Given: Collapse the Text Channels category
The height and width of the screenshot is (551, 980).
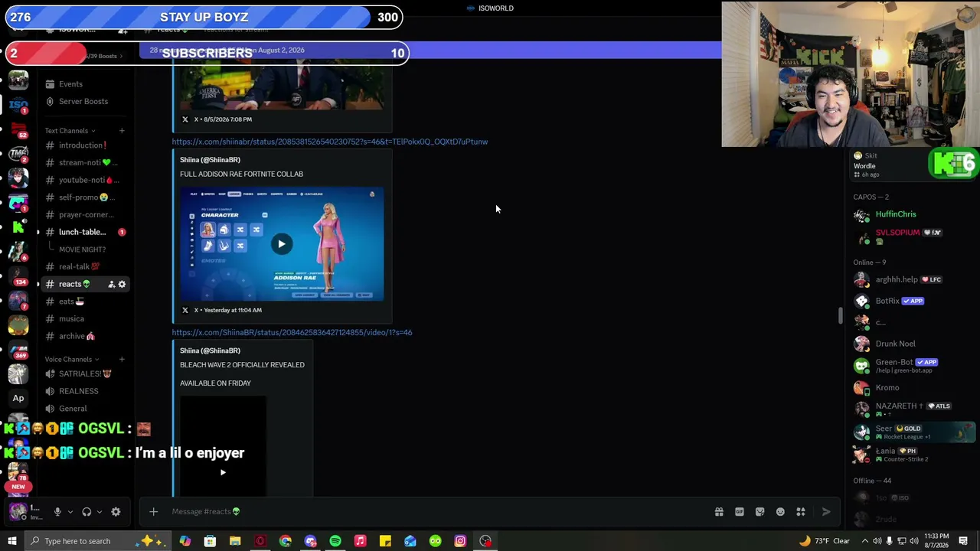Looking at the screenshot, I should pyautogui.click(x=70, y=131).
